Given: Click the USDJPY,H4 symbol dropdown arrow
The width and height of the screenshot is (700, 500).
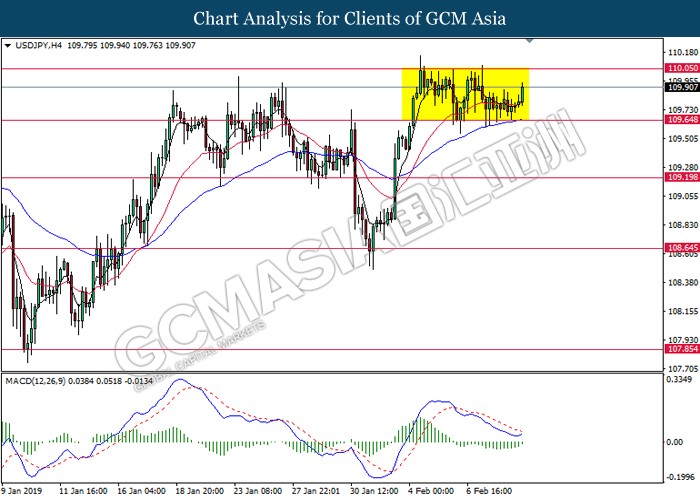Looking at the screenshot, I should click(8, 46).
